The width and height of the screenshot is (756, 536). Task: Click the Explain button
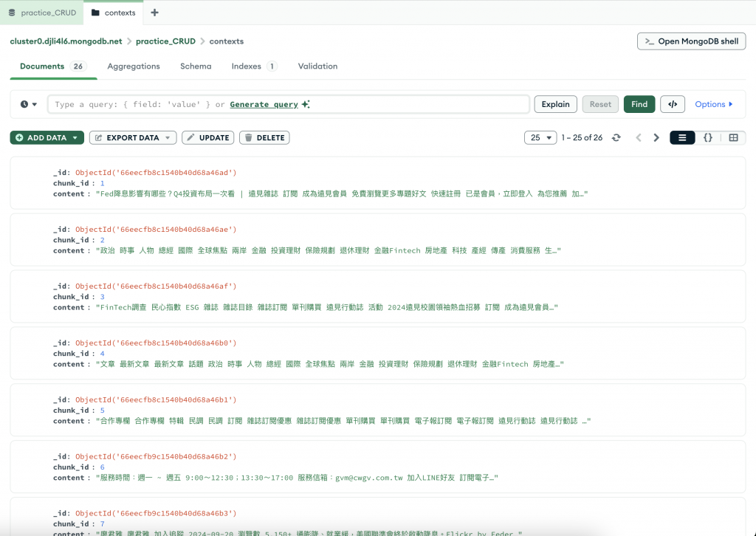[x=555, y=104]
